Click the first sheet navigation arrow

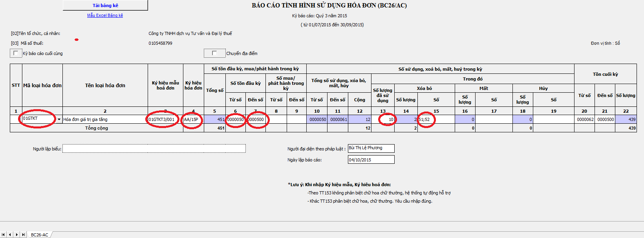(x=4, y=234)
